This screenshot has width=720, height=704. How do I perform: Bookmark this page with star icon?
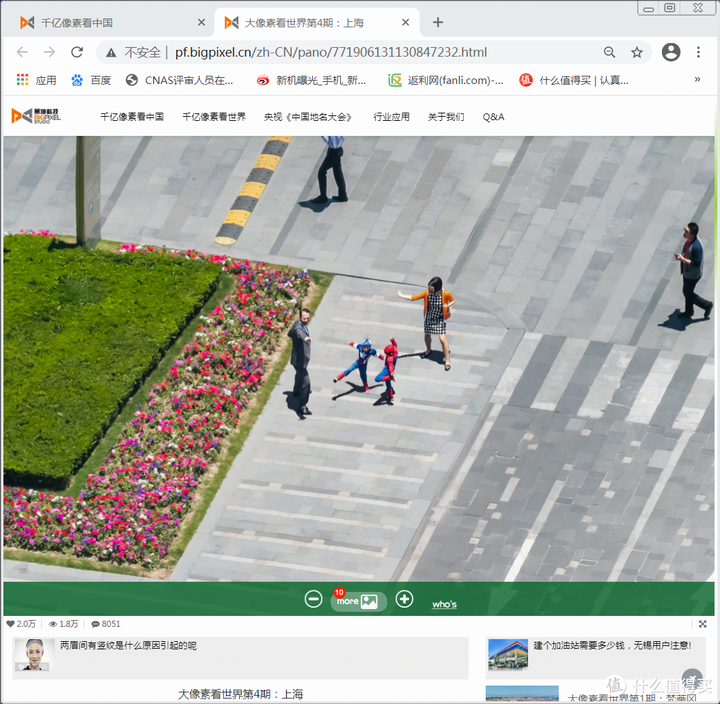coord(636,52)
